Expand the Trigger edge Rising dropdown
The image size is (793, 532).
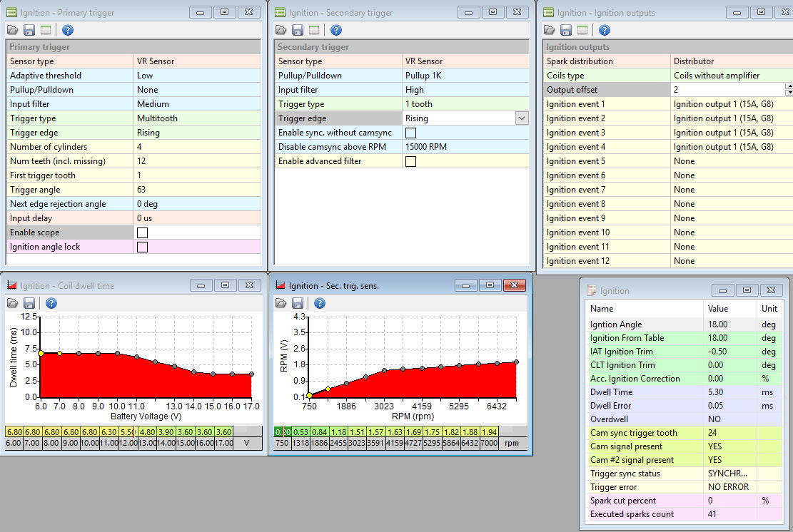click(x=522, y=118)
